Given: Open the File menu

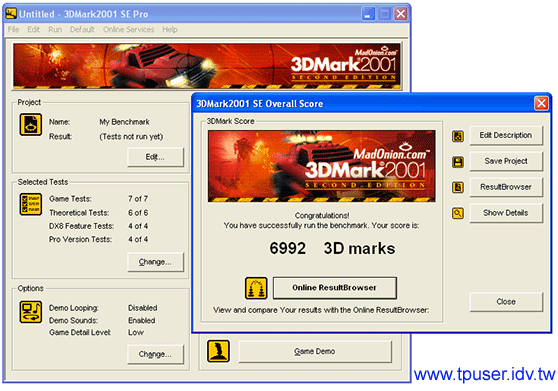Looking at the screenshot, I should pos(14,30).
